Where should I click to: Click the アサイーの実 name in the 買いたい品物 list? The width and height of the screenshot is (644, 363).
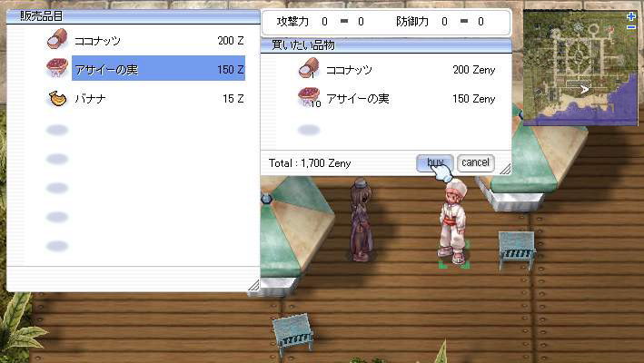pyautogui.click(x=357, y=99)
